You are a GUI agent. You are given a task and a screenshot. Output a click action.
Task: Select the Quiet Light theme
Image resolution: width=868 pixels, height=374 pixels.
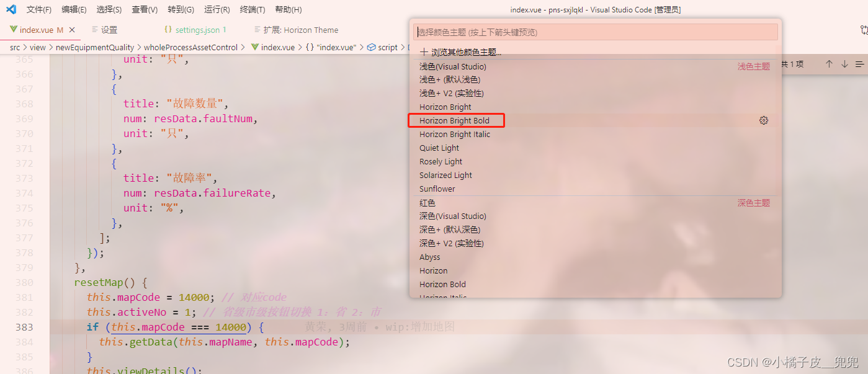(596, 148)
